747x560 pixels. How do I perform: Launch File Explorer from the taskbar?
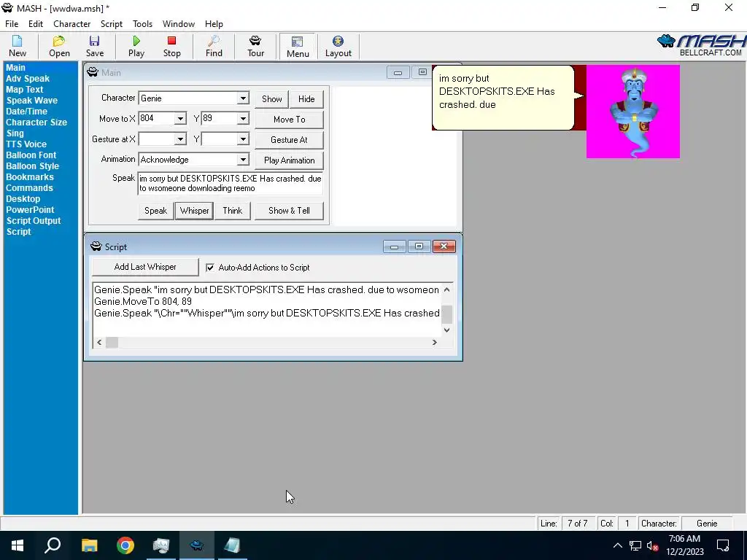[89, 545]
